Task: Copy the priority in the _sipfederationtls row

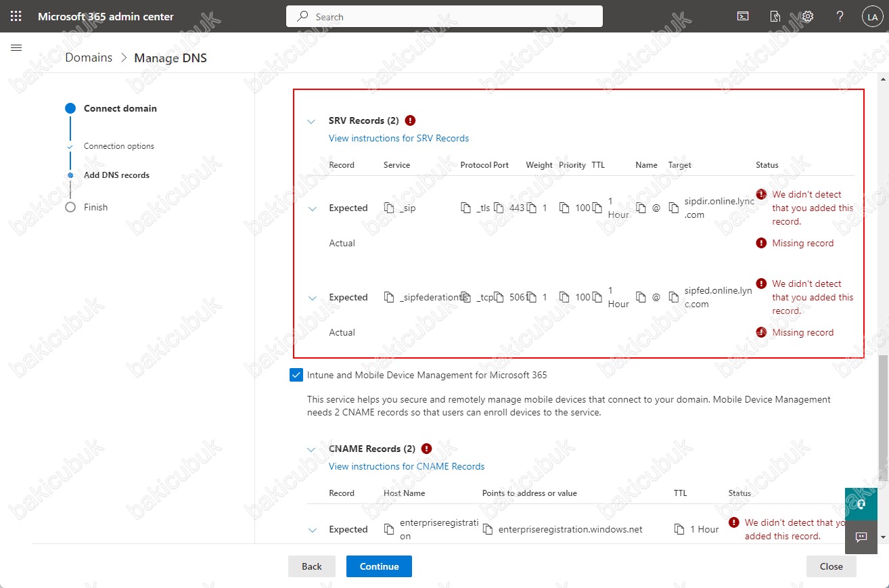Action: (x=564, y=297)
